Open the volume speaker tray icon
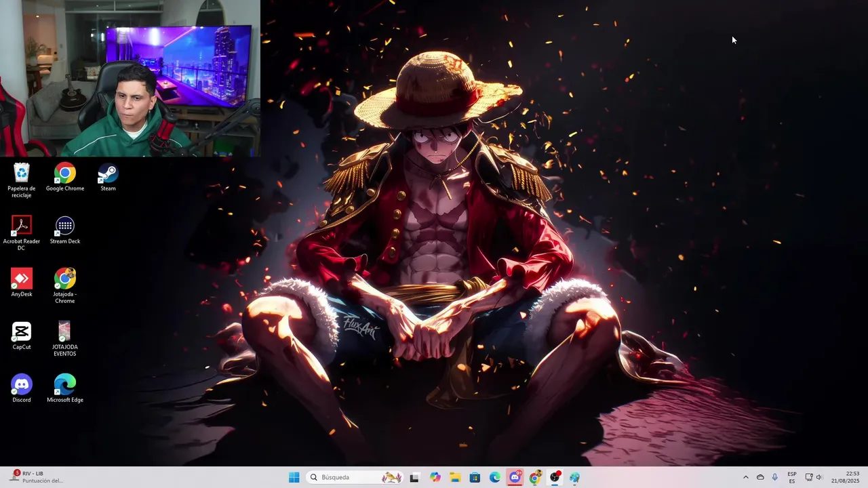868x488 pixels. 818,477
